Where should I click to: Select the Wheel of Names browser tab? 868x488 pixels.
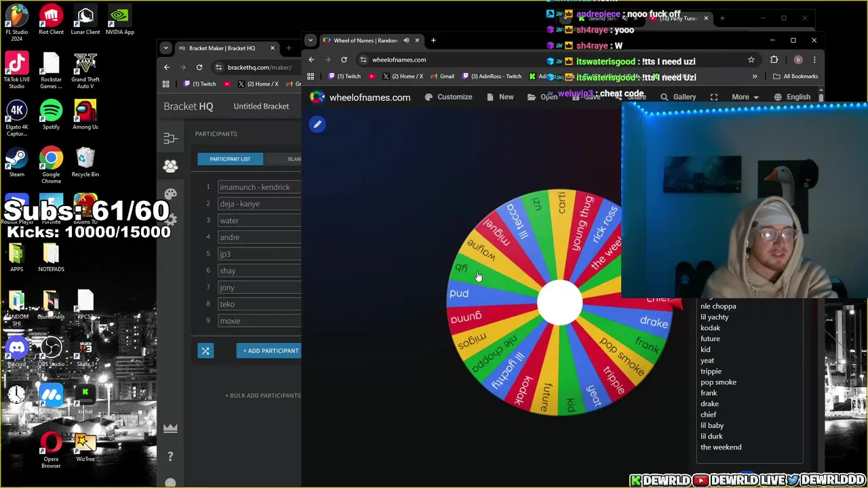click(x=372, y=40)
